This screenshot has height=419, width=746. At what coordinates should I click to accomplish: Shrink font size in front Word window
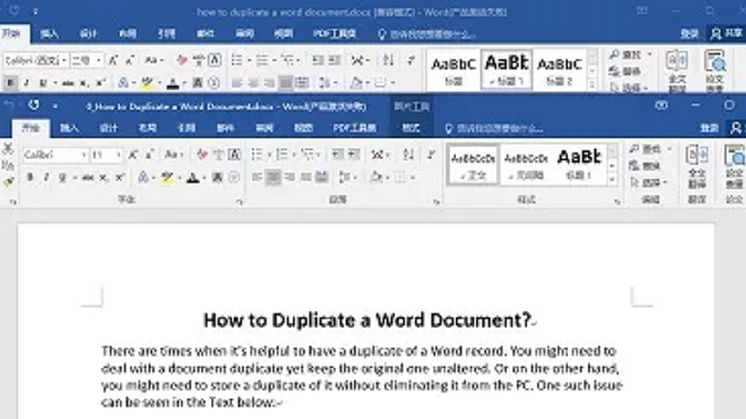[149, 155]
